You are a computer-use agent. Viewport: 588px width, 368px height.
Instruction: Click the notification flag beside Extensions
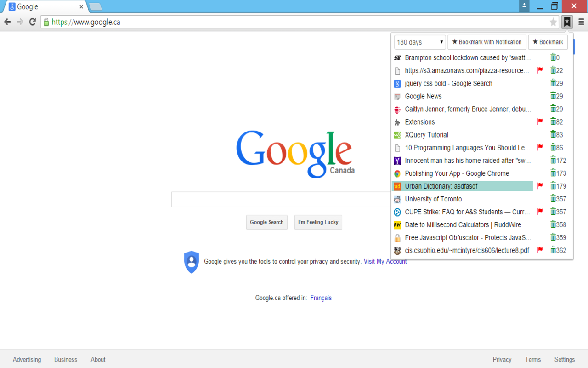tap(540, 122)
